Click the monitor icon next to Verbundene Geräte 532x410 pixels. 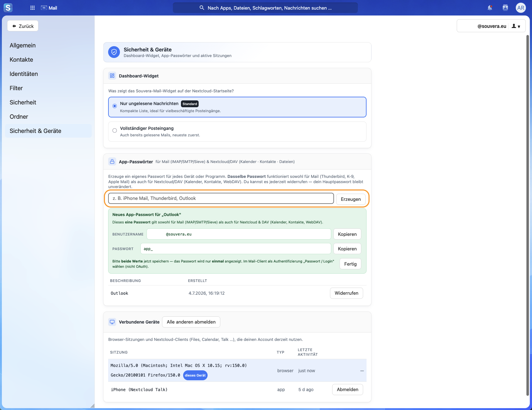click(x=112, y=322)
